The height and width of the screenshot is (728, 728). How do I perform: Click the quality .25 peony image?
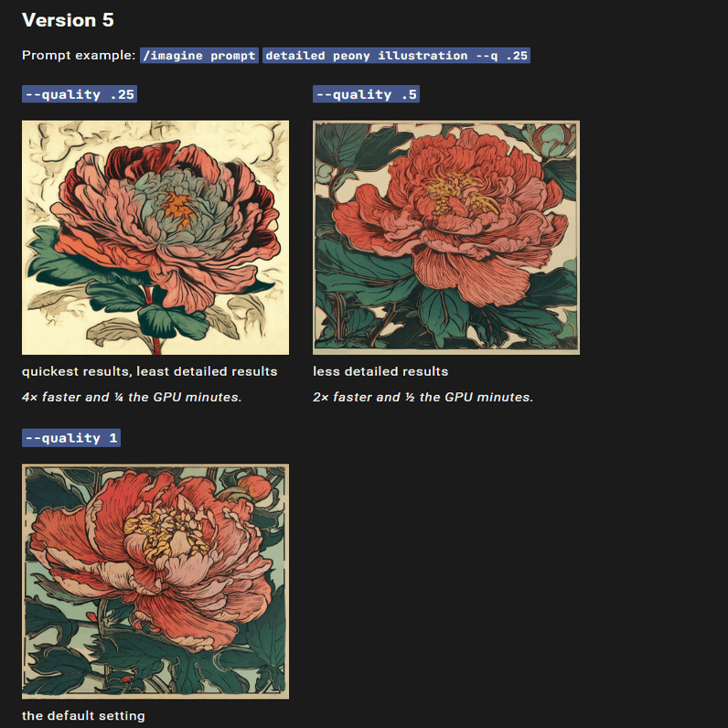155,237
